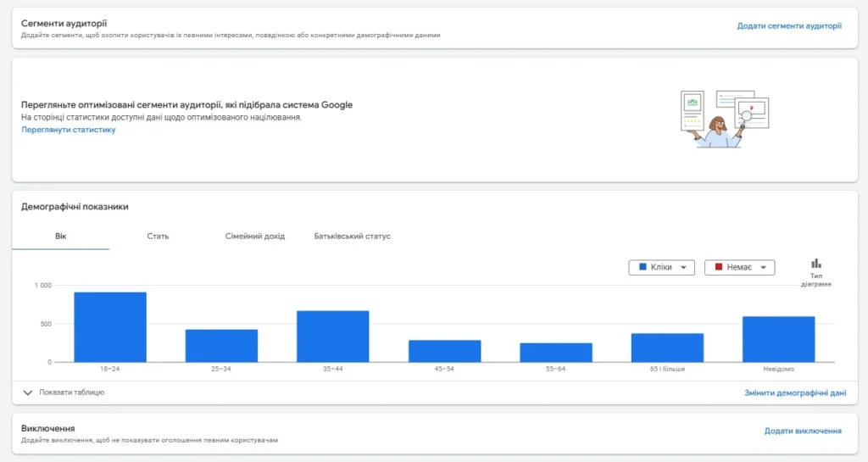The image size is (868, 462).
Task: Open the Сімейний дохід tab
Action: pyautogui.click(x=255, y=236)
